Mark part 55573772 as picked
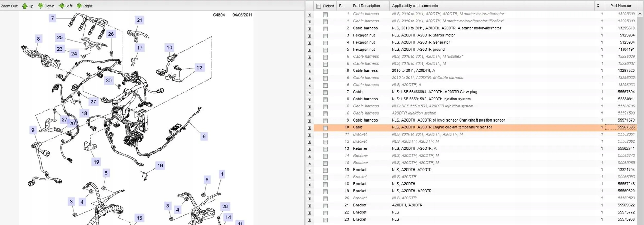644x225 pixels. [x=325, y=213]
